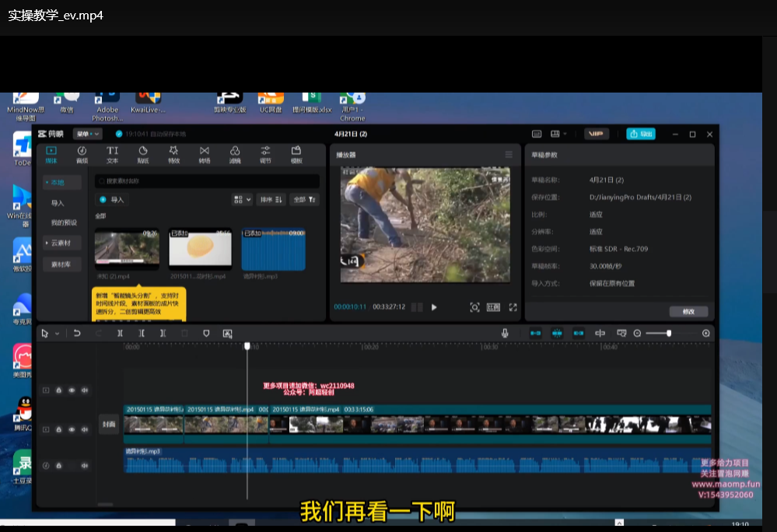Toggle the preview axis icon
Screen dimensions: 777x532
[x=600, y=334]
